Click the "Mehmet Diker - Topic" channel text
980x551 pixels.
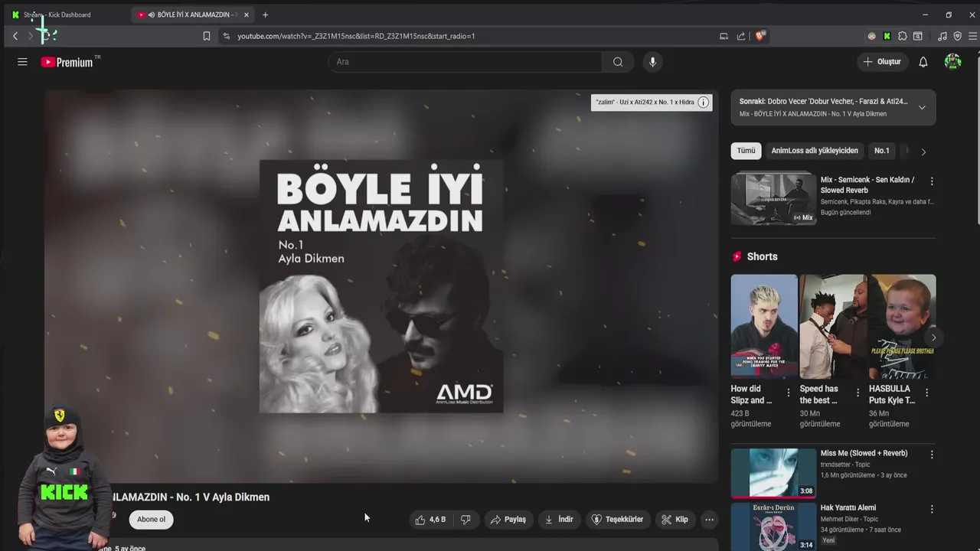coord(849,519)
